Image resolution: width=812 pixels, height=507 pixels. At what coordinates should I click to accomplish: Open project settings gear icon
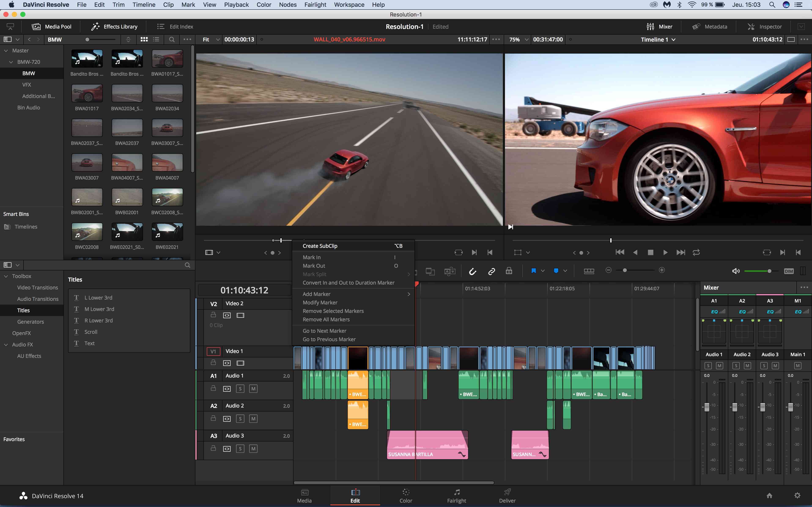point(798,495)
